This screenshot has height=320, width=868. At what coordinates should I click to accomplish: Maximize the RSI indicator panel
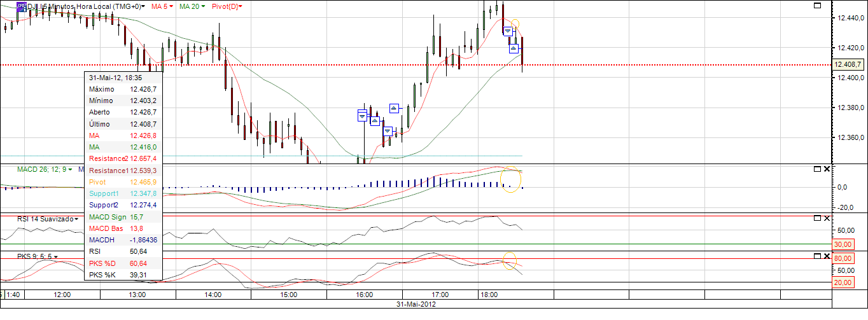coord(818,218)
